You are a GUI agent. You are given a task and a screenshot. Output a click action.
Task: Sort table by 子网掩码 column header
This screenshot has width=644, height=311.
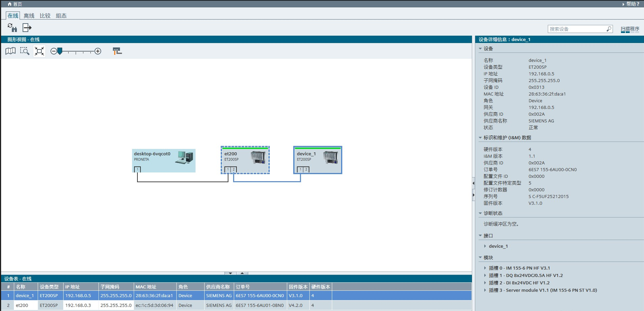tap(116, 287)
